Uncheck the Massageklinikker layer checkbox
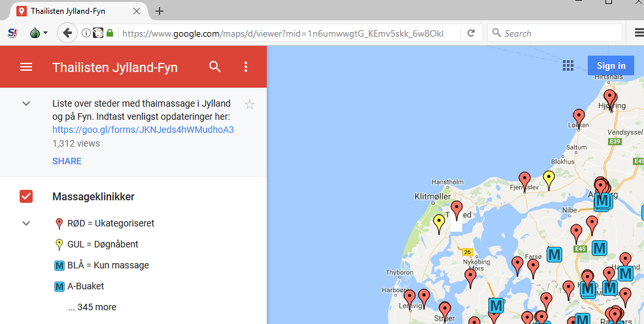Screen dimensions: 644x324 (26, 196)
